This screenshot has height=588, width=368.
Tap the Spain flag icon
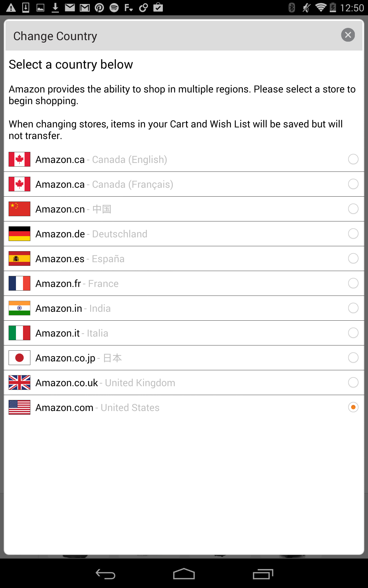point(19,258)
